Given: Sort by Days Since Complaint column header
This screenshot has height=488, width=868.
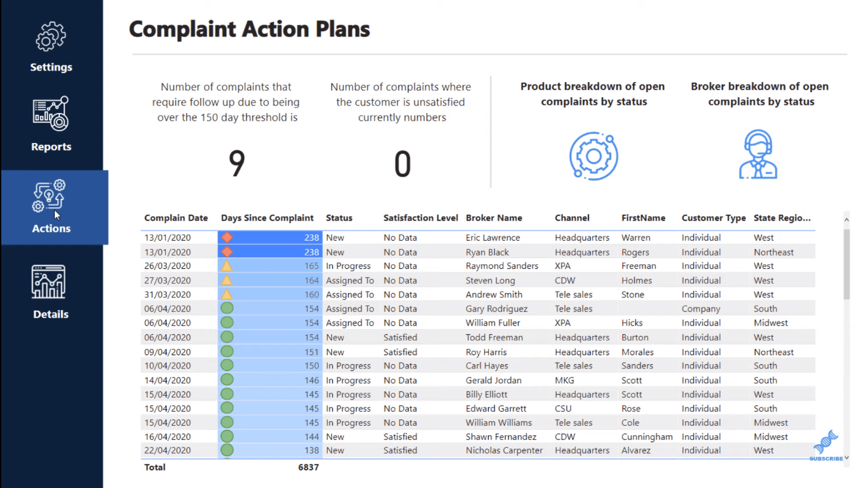Looking at the screenshot, I should 268,218.
